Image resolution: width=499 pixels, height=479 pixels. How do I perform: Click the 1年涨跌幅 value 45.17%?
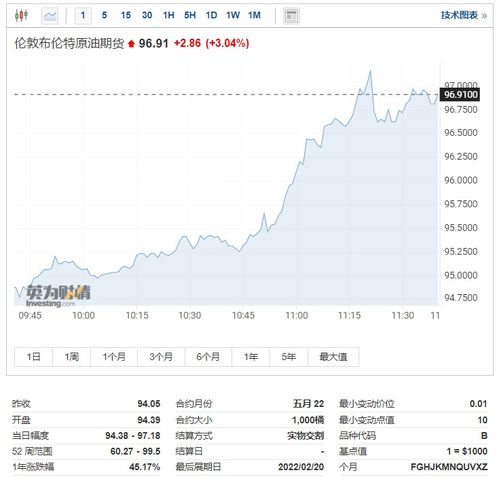(145, 467)
